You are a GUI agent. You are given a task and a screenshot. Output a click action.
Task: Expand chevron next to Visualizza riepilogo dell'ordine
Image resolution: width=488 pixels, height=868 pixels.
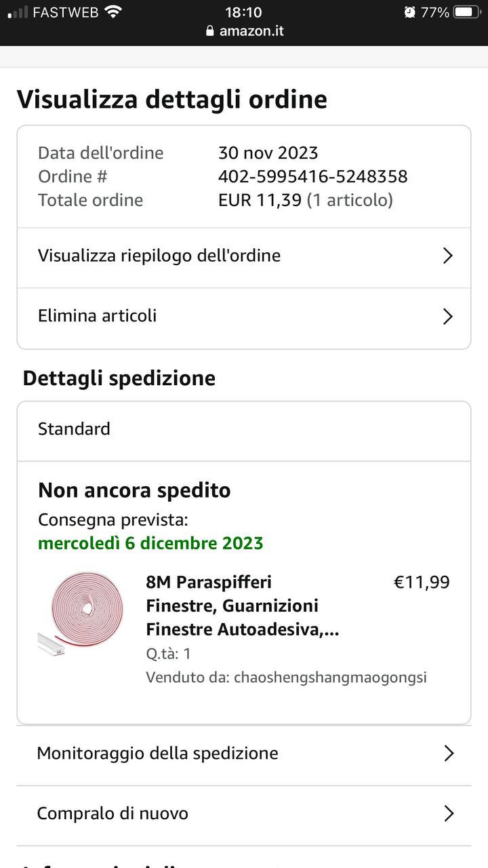(x=447, y=256)
